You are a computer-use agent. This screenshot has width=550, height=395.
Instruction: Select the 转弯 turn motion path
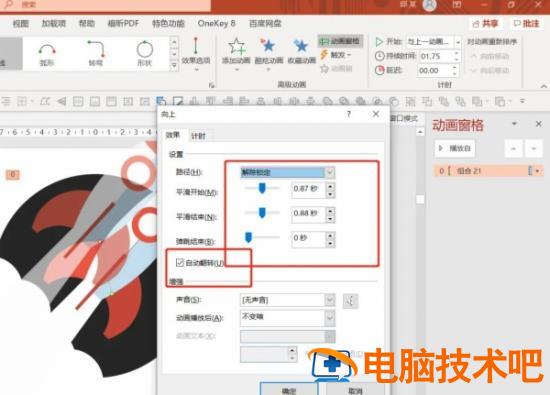tap(96, 54)
